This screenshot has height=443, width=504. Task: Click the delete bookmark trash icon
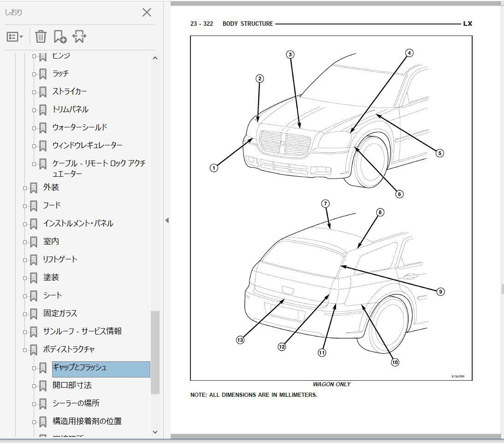pyautogui.click(x=41, y=36)
